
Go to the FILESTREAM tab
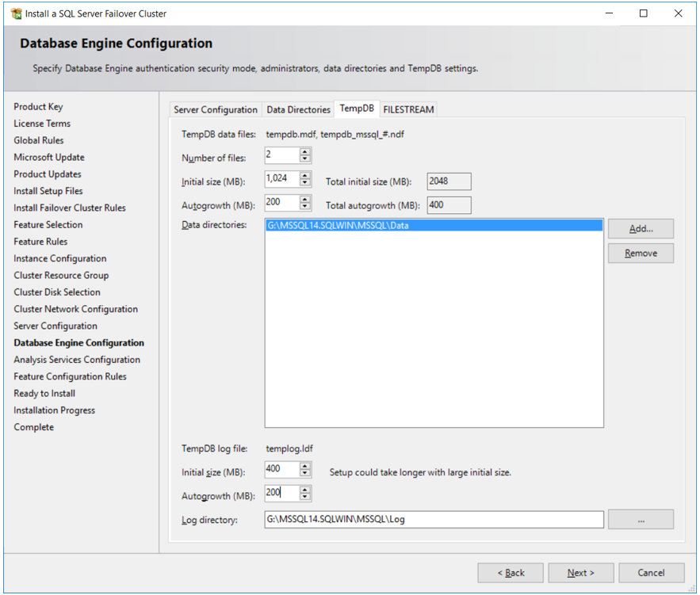pyautogui.click(x=408, y=109)
